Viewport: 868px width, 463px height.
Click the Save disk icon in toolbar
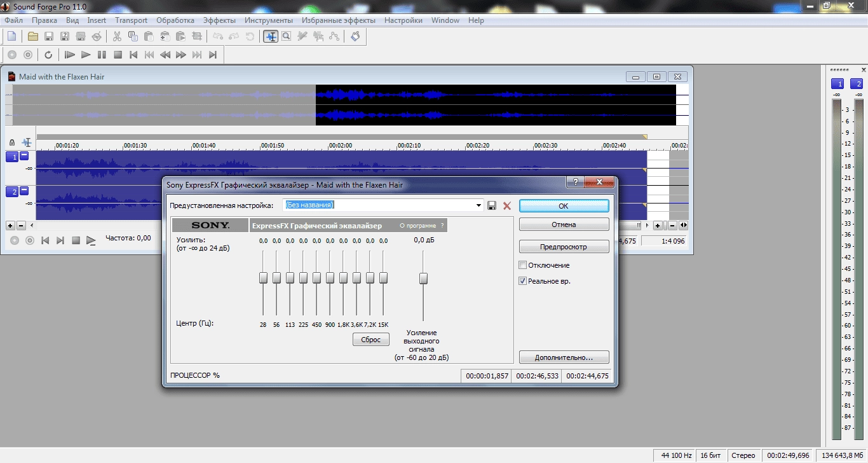click(x=49, y=36)
